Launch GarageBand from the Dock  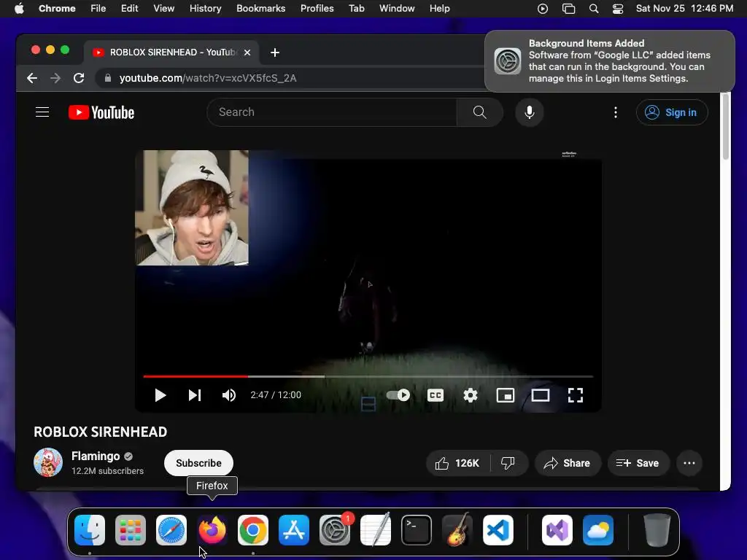(457, 530)
